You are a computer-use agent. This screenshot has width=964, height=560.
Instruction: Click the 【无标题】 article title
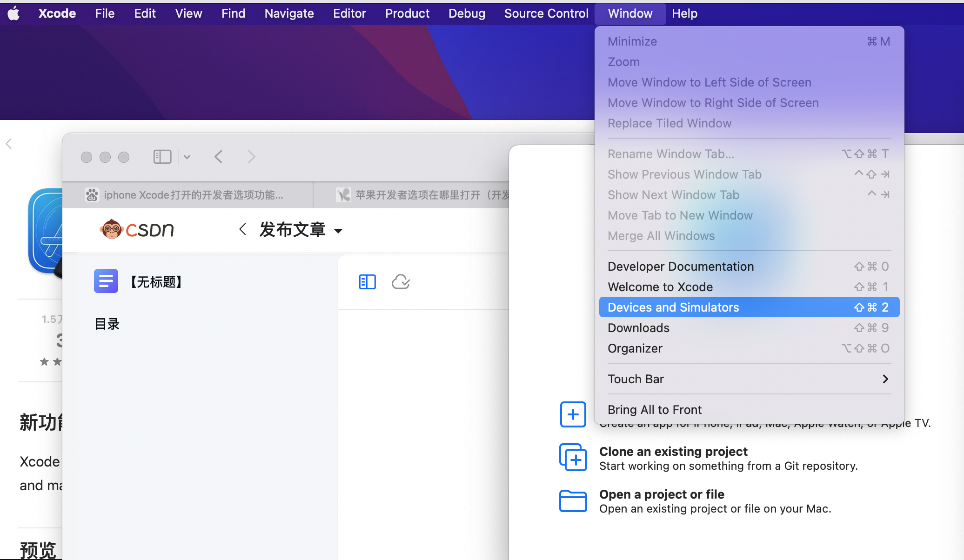point(156,282)
